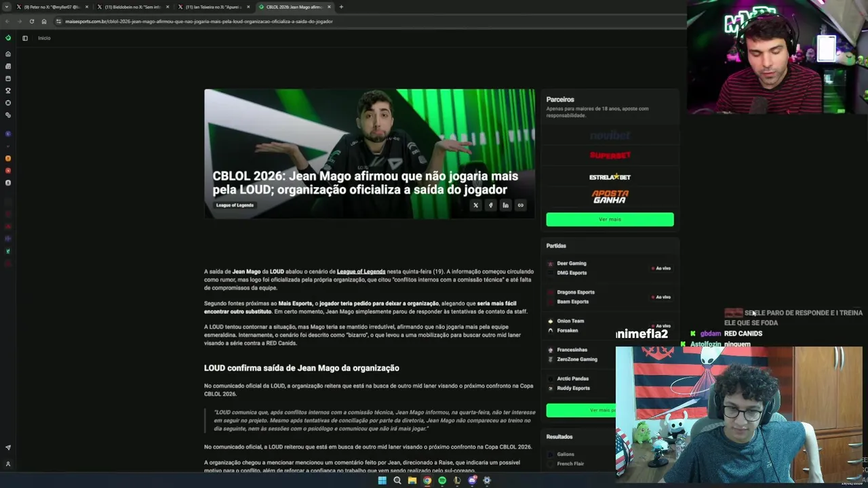
Task: Open File Explorer from the taskbar
Action: (412, 481)
